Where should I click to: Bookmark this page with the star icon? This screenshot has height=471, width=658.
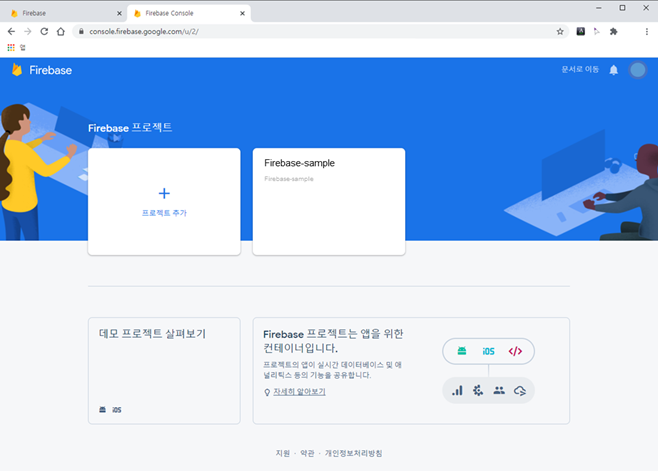pos(560,31)
